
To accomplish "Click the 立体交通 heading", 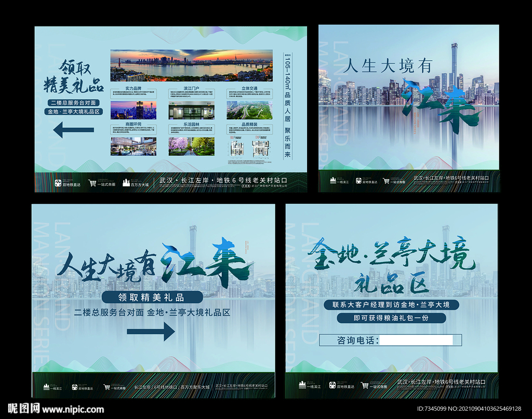I will 249,88.
